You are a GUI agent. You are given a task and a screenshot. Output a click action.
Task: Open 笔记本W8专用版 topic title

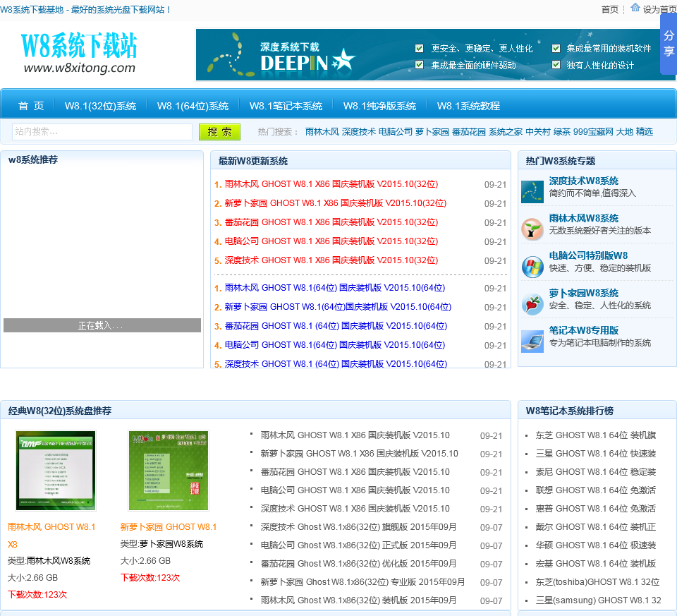click(x=584, y=330)
